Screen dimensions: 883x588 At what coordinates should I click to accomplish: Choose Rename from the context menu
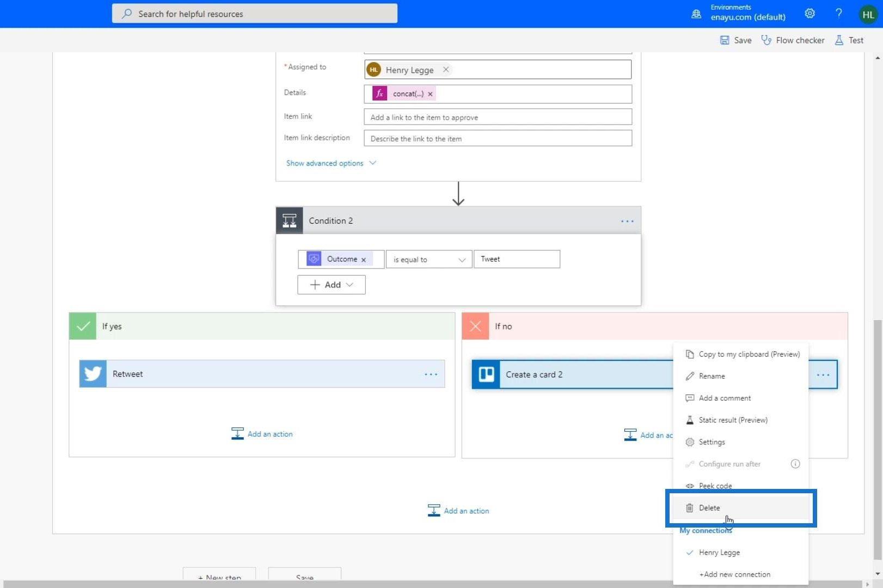(x=741, y=376)
